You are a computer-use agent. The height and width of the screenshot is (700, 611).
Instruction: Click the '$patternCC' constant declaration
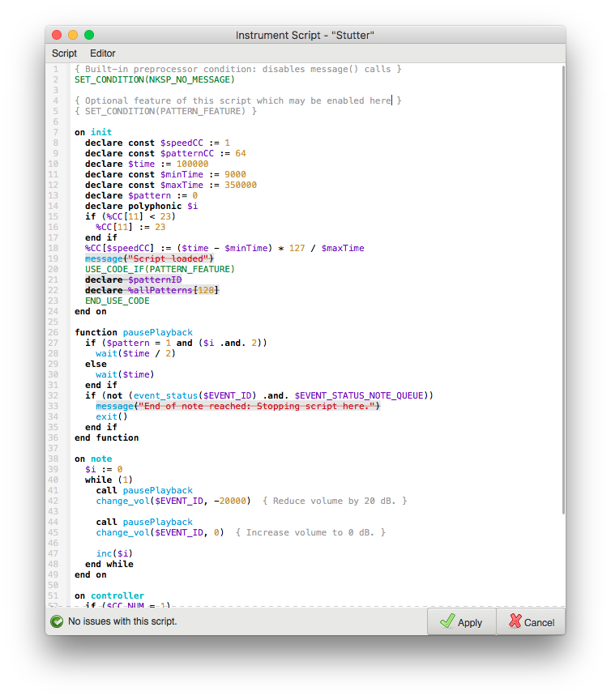[165, 153]
